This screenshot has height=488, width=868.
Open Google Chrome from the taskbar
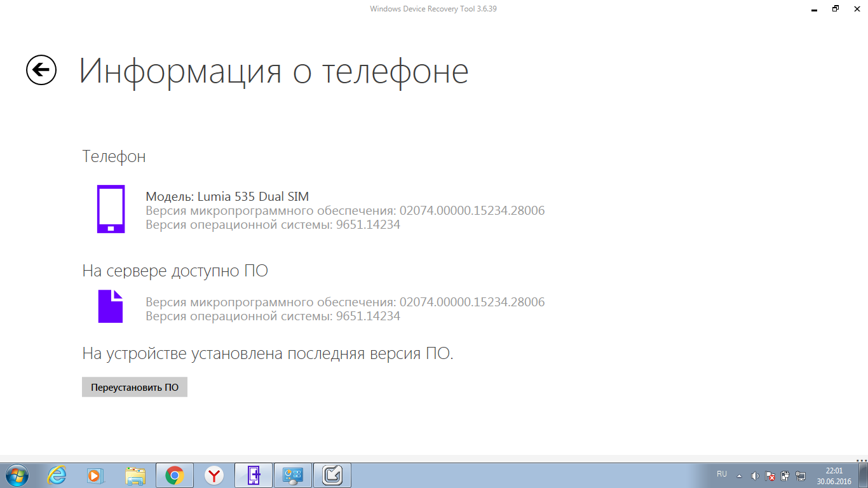[x=175, y=475]
